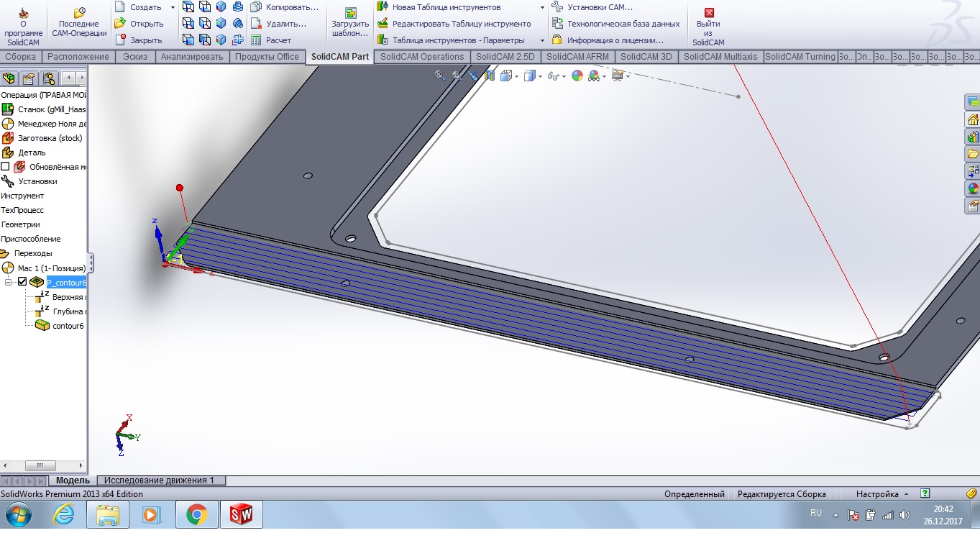Click Выйти из SolidCAM exit button
The image size is (980, 533).
709,27
